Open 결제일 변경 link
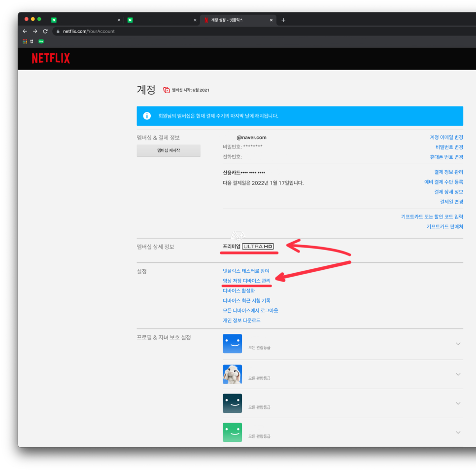 point(451,202)
